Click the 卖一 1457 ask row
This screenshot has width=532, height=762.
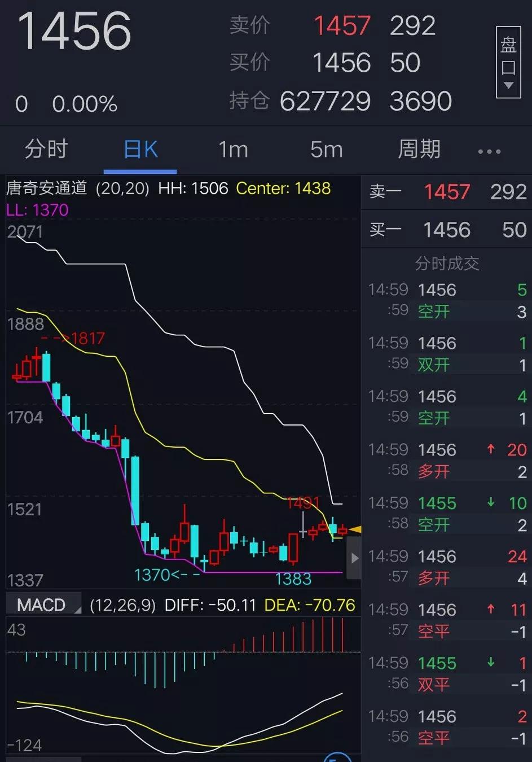coord(446,192)
